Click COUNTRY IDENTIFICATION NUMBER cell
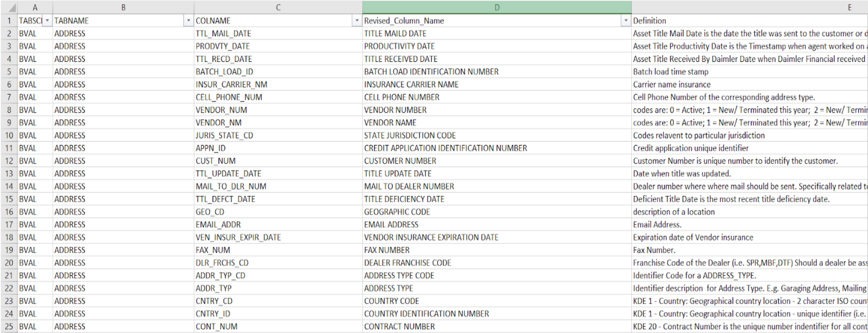This screenshot has width=868, height=333. coord(497,314)
